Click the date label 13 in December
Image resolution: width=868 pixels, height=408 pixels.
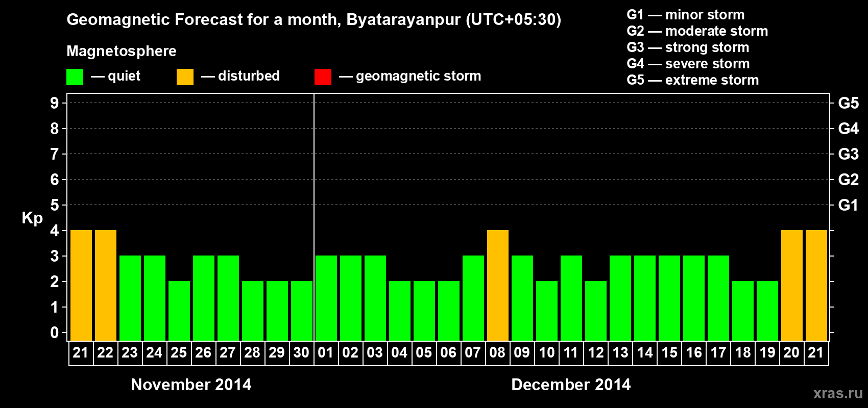click(620, 352)
